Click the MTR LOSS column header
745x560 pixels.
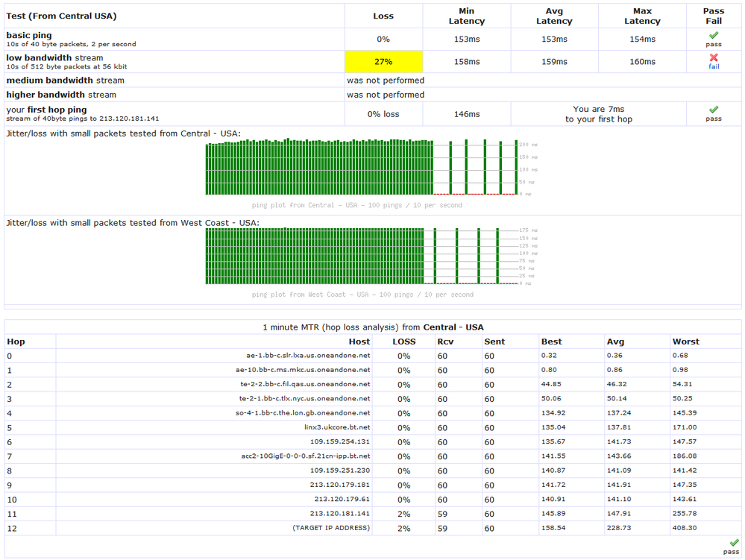pyautogui.click(x=404, y=342)
